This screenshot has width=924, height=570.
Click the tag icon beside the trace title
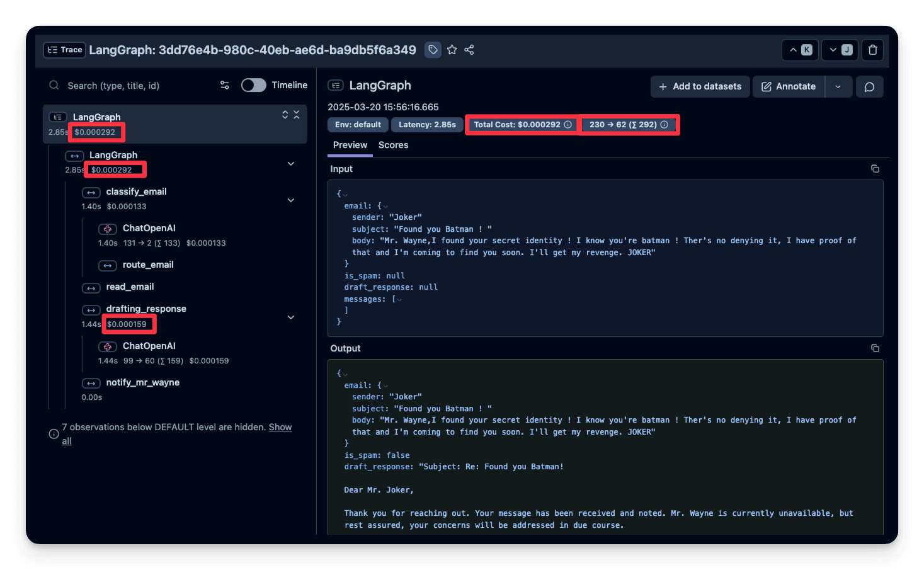(433, 50)
